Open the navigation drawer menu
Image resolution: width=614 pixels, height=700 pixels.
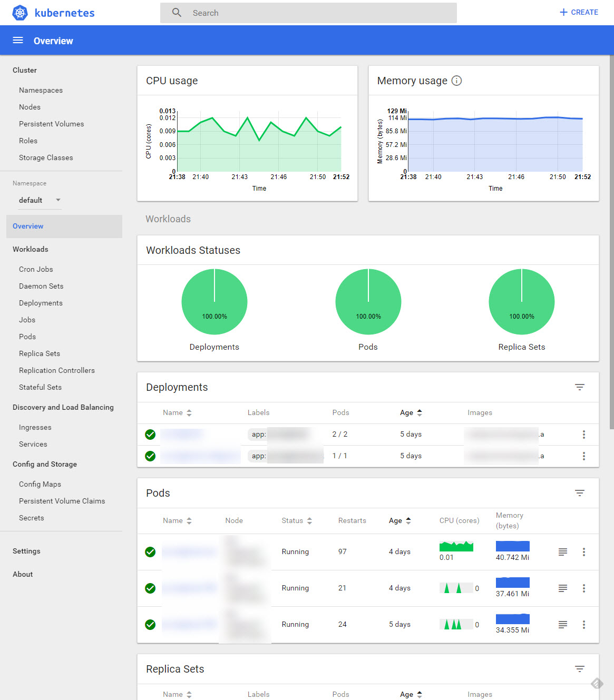[x=17, y=40]
